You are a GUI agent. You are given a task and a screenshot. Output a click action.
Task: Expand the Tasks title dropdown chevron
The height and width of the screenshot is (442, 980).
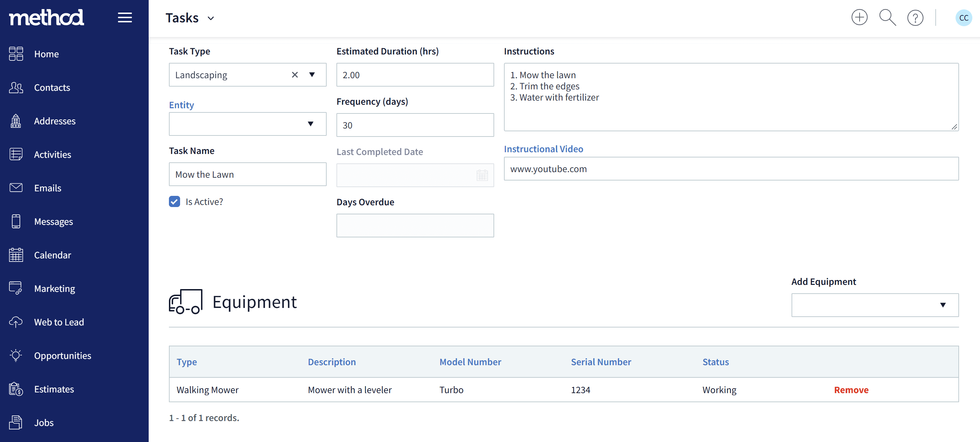pos(211,18)
